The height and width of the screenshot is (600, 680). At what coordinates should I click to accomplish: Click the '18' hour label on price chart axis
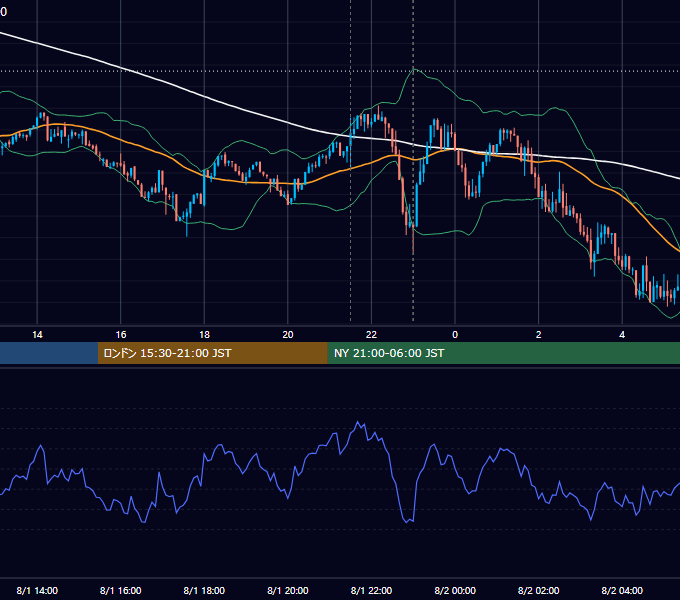pyautogui.click(x=204, y=335)
